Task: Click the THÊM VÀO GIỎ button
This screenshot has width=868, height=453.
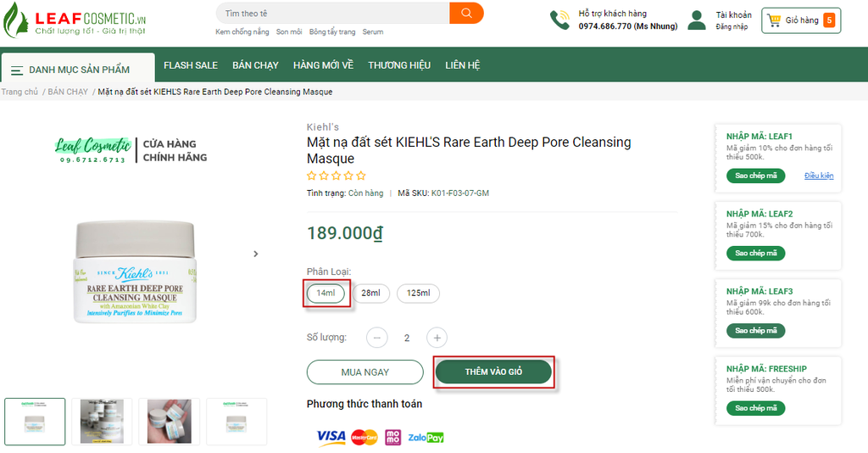Action: 493,372
